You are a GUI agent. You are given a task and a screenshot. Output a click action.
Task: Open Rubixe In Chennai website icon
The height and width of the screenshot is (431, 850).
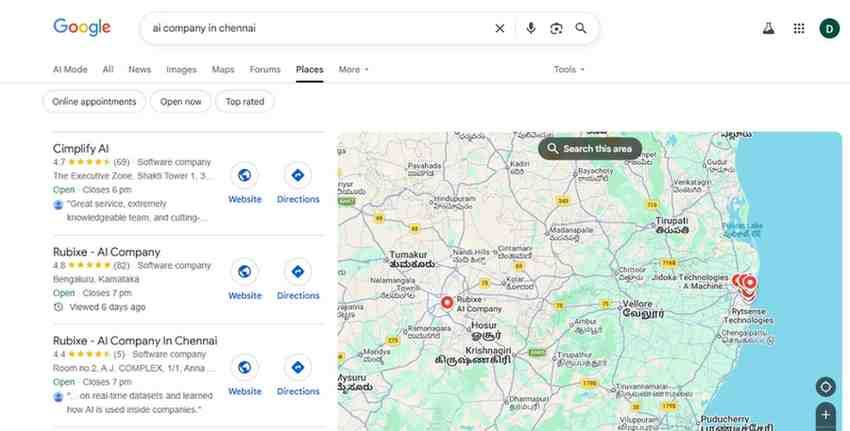pyautogui.click(x=244, y=367)
